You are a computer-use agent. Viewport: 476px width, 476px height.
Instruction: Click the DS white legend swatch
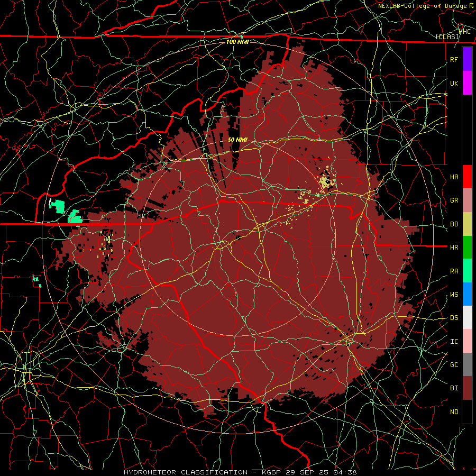click(x=467, y=317)
